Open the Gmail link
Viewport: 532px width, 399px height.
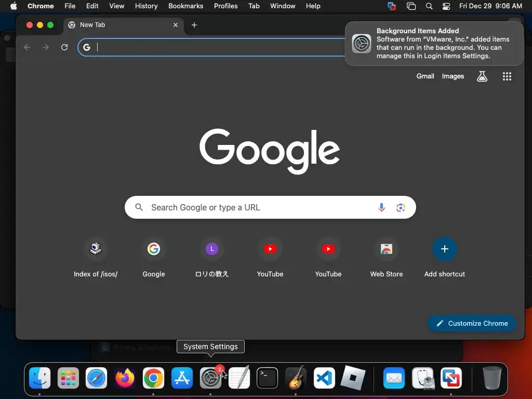(425, 76)
